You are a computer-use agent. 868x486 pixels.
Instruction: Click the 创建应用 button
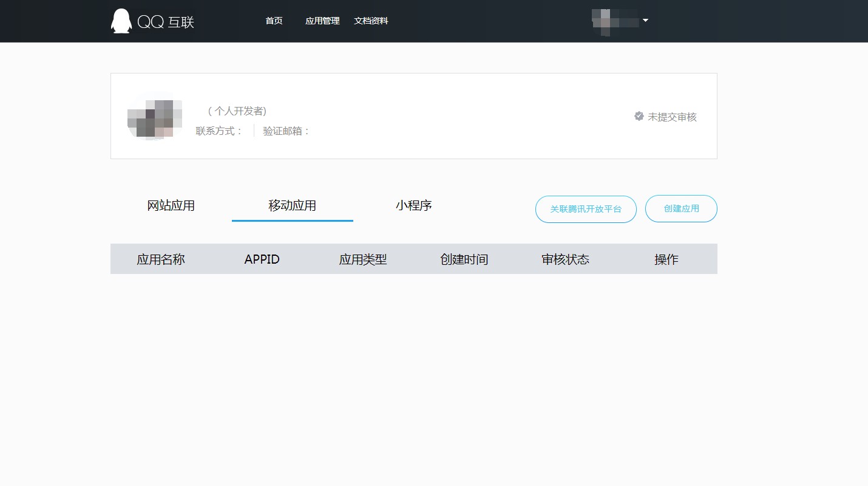point(681,208)
